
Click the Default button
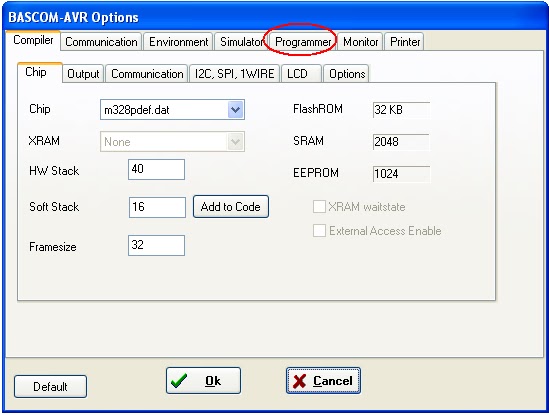coord(50,386)
